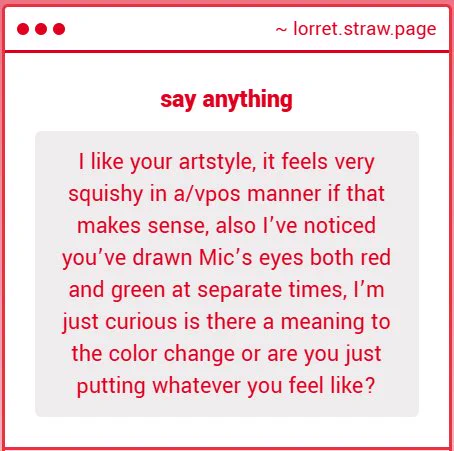Click the third red dot in the title bar
Viewport: 454px width, 451px height.
pyautogui.click(x=59, y=29)
